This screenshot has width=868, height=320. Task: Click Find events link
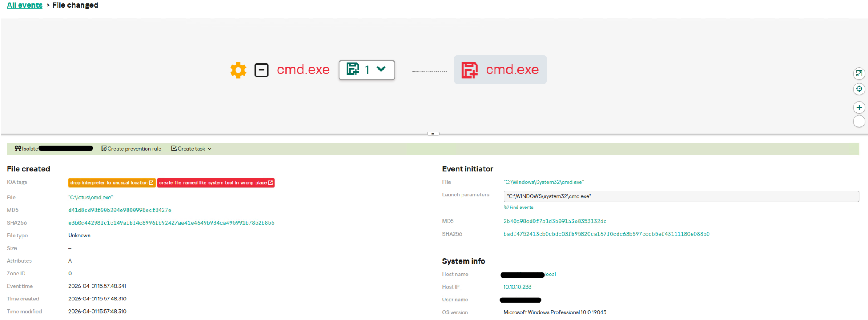521,208
